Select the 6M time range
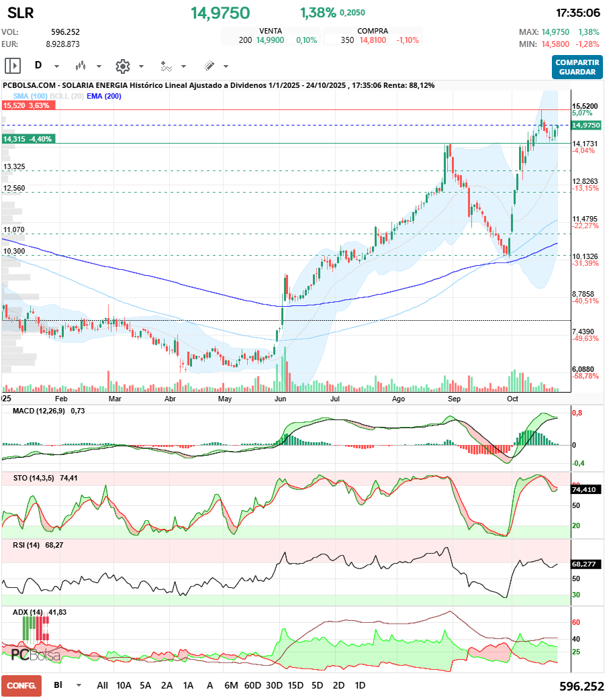Screen dimensions: 613x700 coord(231,686)
